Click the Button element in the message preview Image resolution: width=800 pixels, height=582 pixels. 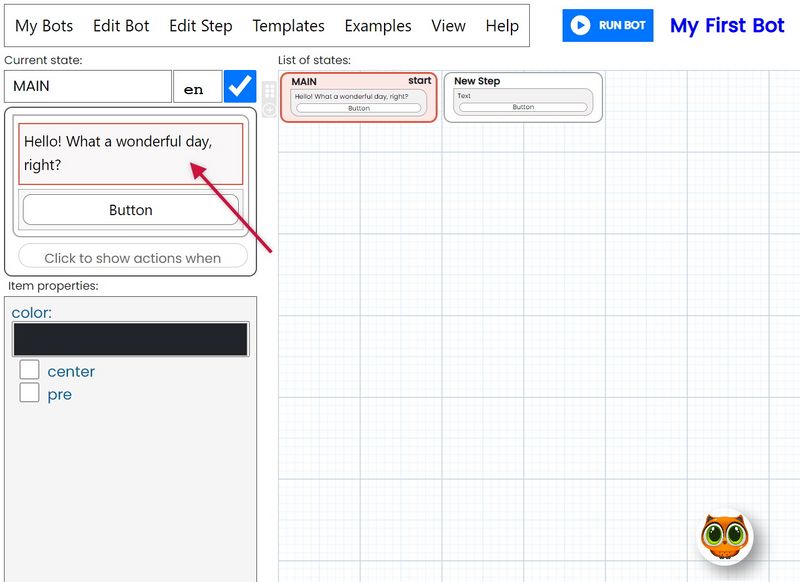[x=130, y=210]
